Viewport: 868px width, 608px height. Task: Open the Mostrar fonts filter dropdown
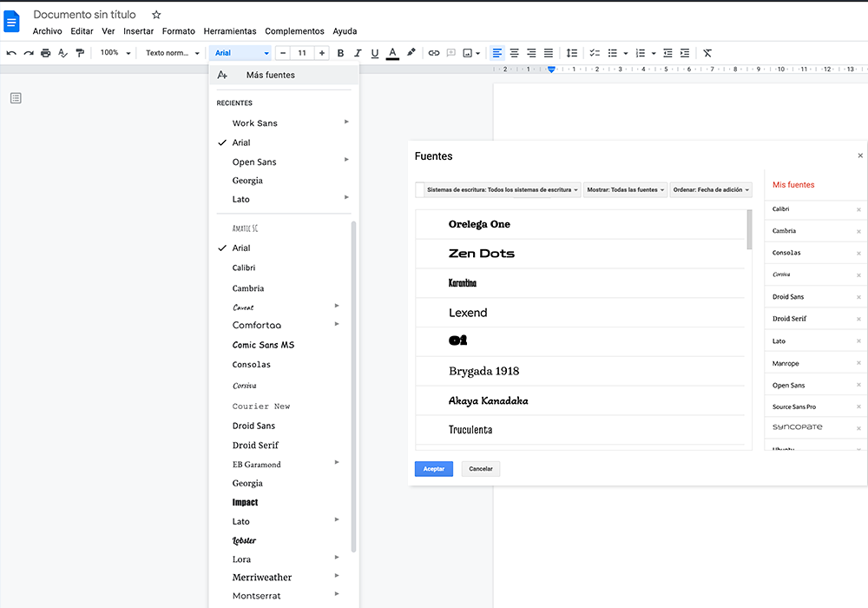coord(625,189)
